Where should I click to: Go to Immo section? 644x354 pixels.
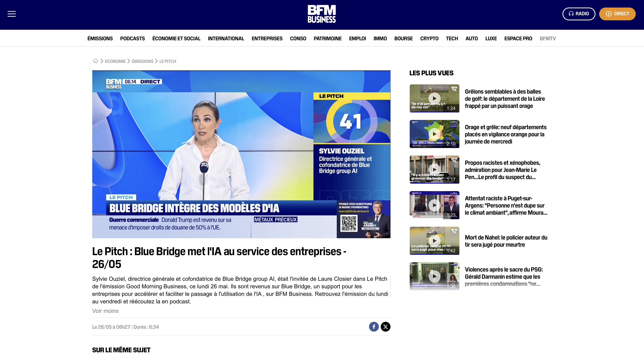[380, 39]
